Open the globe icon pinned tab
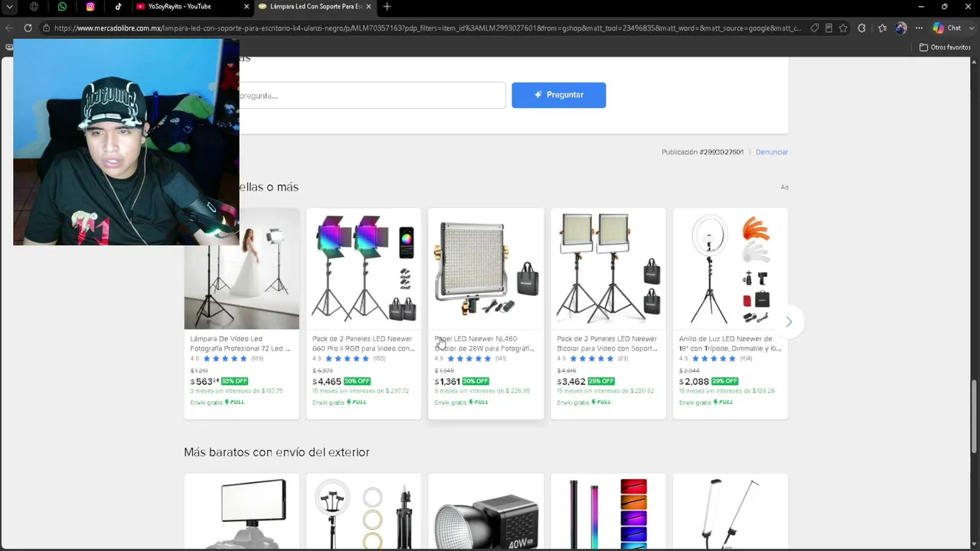 [x=34, y=7]
